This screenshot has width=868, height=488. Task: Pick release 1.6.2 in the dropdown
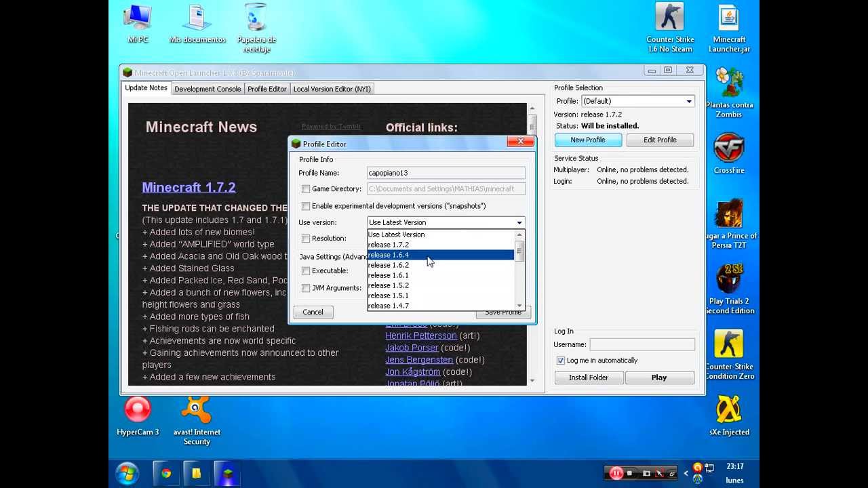441,265
